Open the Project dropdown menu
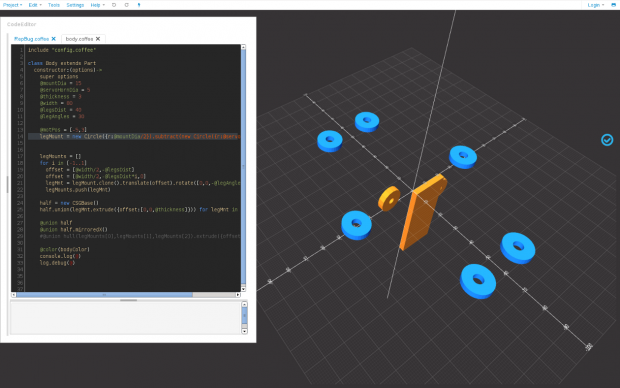Viewport: 620px width, 388px height. click(12, 5)
